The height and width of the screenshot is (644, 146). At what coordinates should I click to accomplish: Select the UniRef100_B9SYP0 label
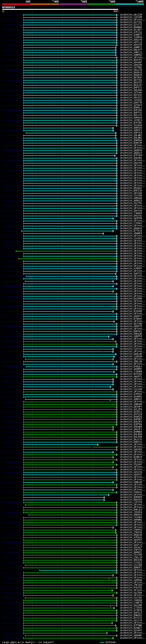pyautogui.click(x=131, y=60)
